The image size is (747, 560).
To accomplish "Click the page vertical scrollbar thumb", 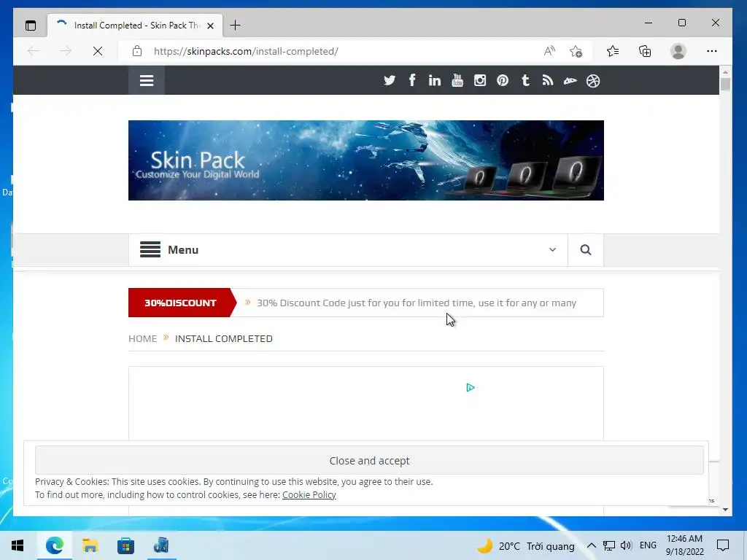I will coord(725,85).
